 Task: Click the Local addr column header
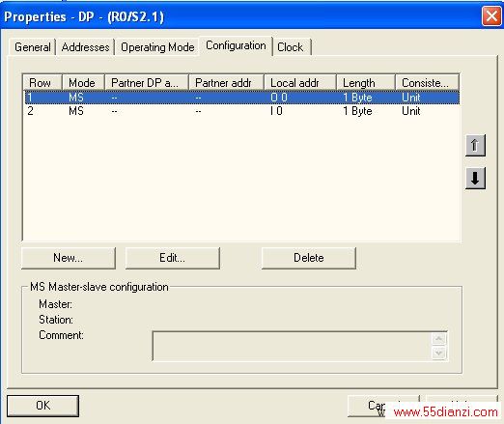(300, 83)
